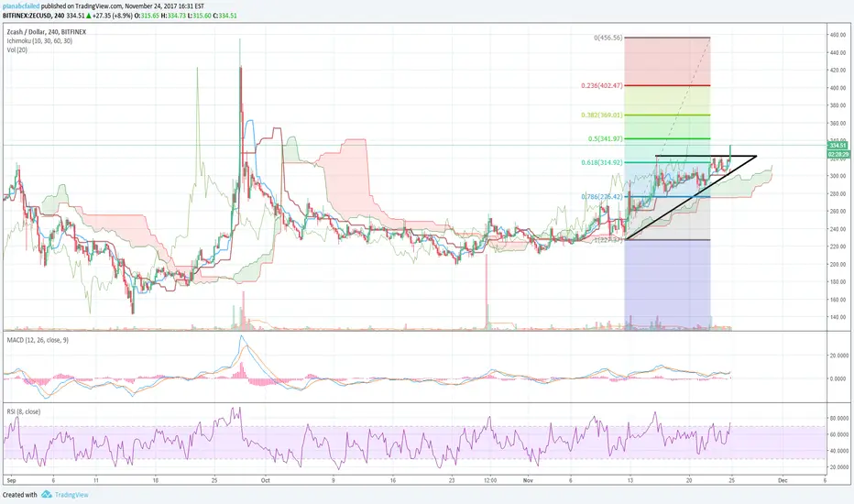Screen dimensions: 854x504
Task: Click the Vol (20) indicator label
Action: click(x=16, y=49)
